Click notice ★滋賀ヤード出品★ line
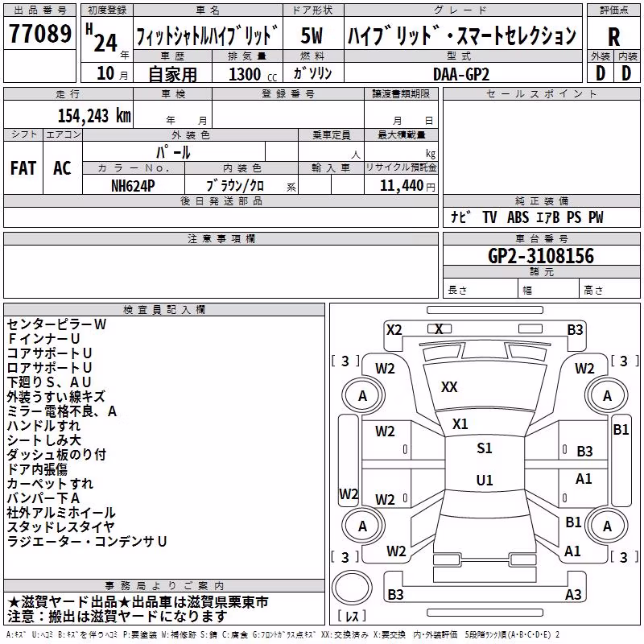 pos(138,602)
